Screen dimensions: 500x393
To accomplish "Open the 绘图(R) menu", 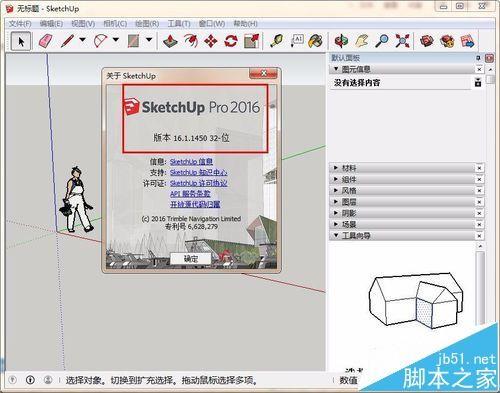I will [x=147, y=24].
